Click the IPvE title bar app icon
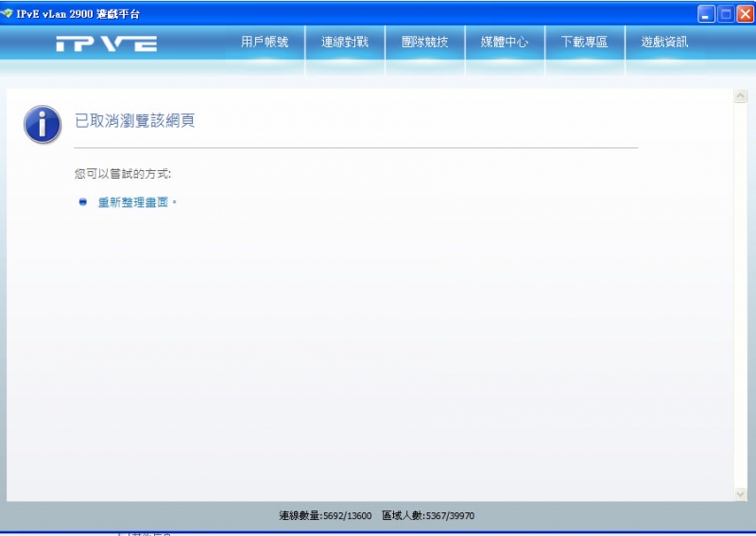 point(7,13)
